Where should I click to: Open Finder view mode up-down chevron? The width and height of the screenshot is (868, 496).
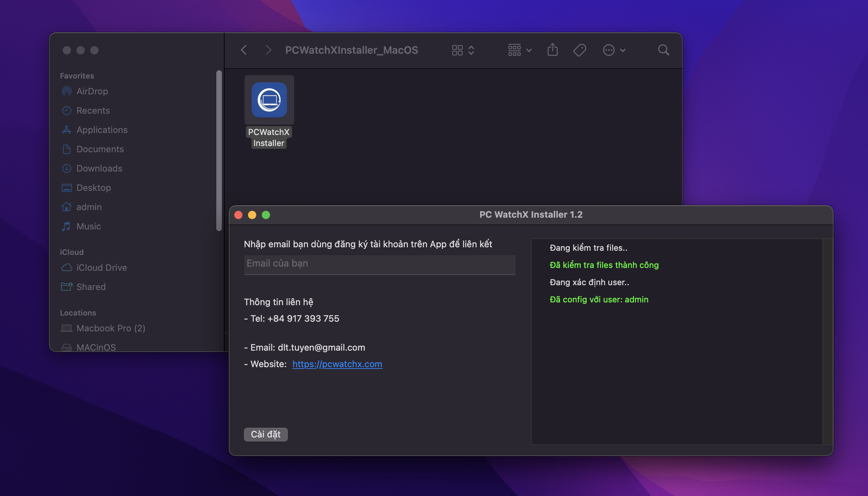coord(472,50)
